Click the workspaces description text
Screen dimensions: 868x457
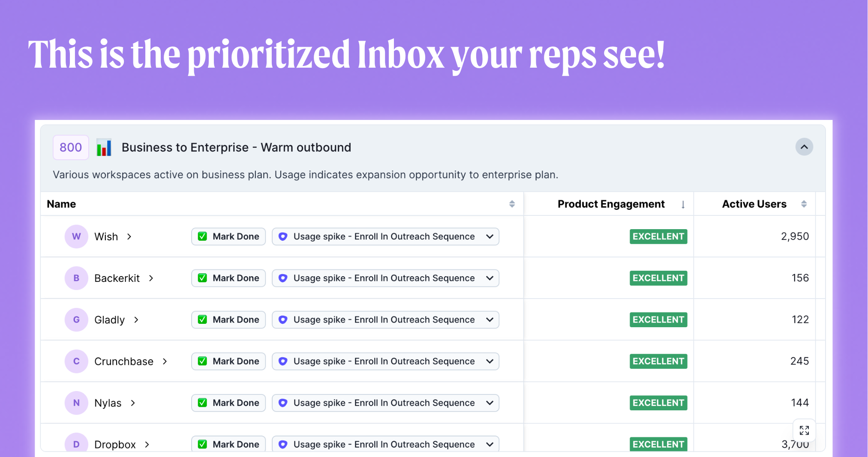[305, 175]
